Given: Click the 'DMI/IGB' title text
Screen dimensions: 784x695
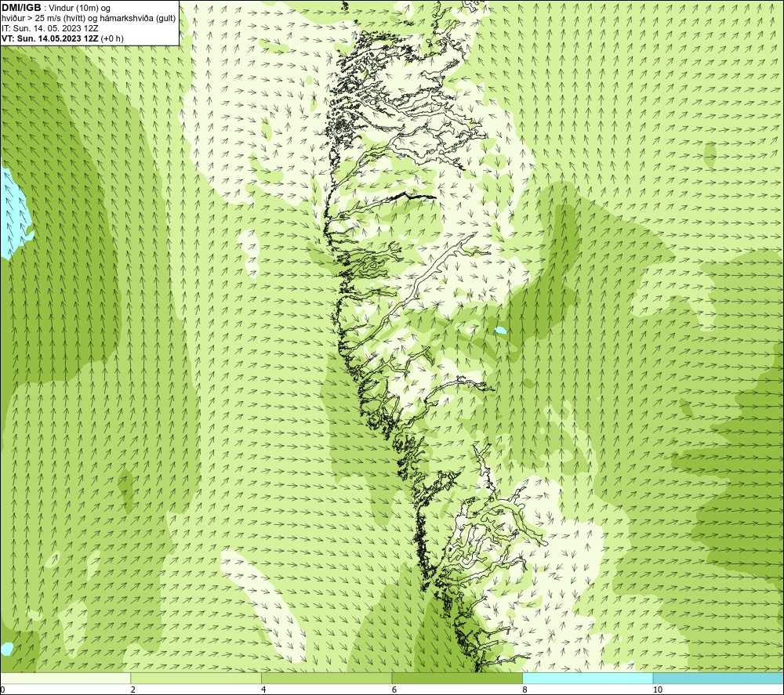Looking at the screenshot, I should [x=21, y=8].
